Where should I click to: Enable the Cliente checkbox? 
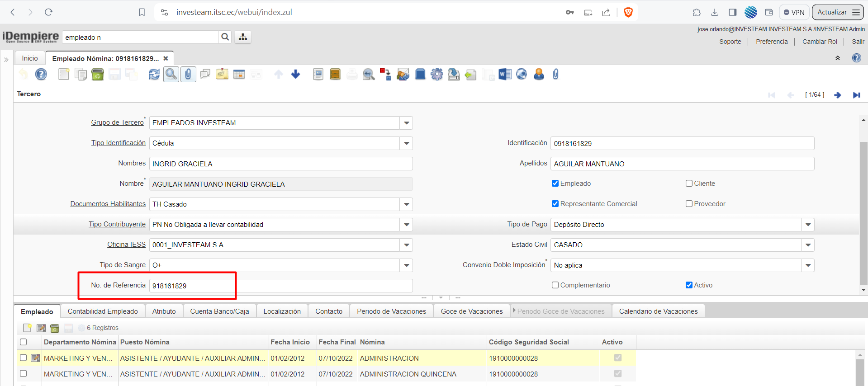point(689,184)
